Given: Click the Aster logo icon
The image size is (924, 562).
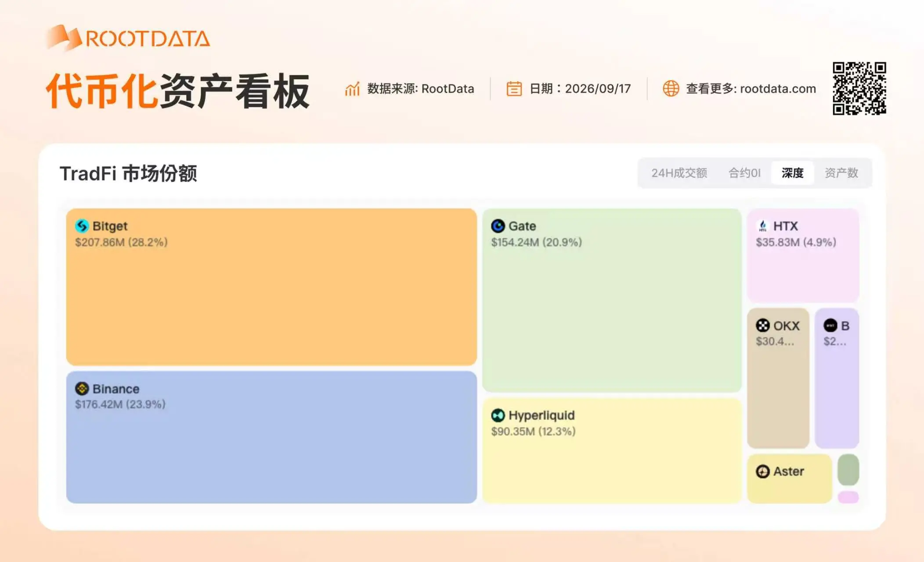Looking at the screenshot, I should click(763, 471).
